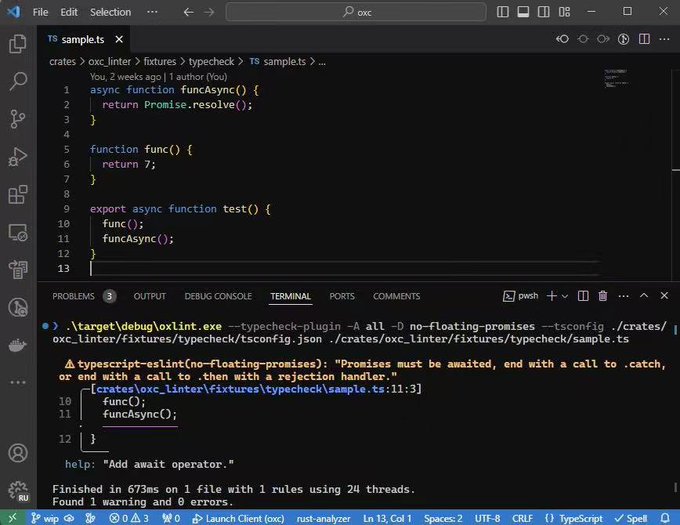Click the wip git branch in status bar
This screenshot has width=680, height=525.
45,518
